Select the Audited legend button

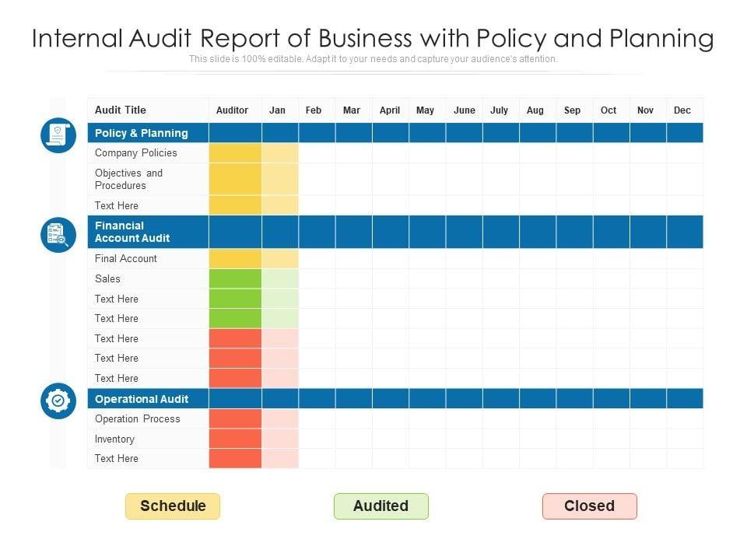381,506
